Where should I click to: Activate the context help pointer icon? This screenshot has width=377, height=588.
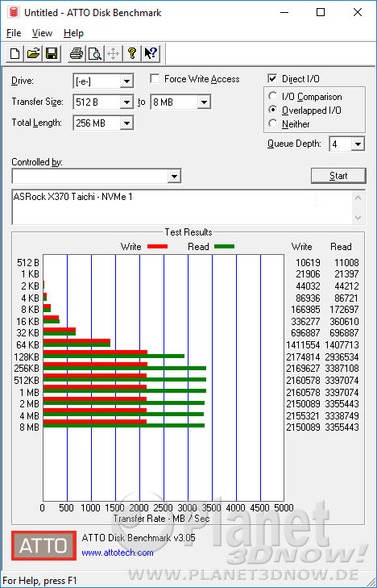[x=151, y=53]
